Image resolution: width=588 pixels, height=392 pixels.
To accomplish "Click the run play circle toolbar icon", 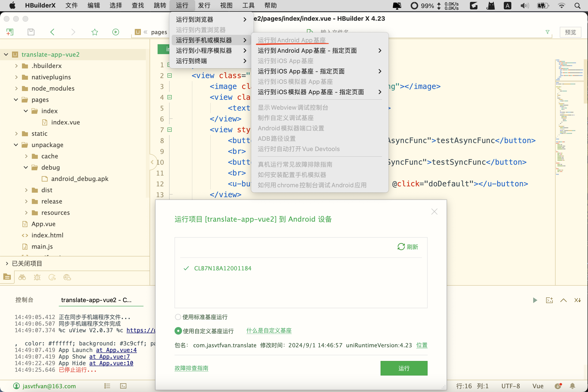I will [116, 32].
